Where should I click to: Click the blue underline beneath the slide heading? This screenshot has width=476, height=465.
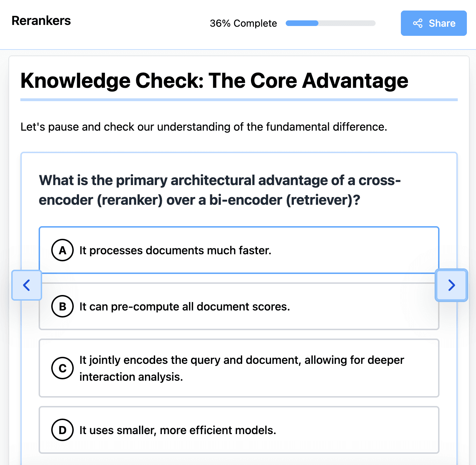(239, 100)
